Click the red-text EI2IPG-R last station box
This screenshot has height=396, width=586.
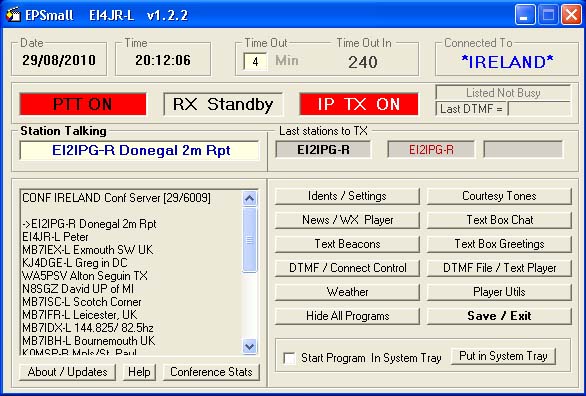click(x=431, y=149)
